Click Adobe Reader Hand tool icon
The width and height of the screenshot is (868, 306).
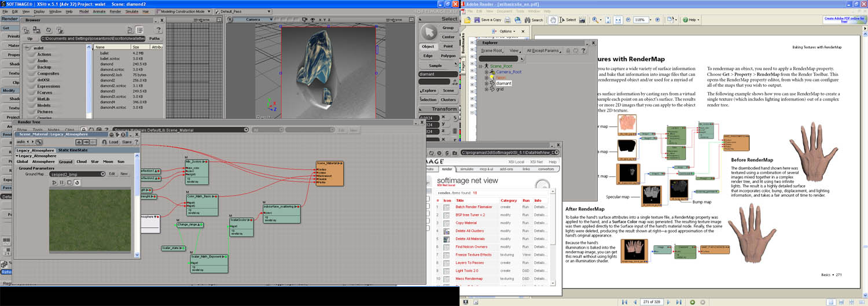tap(553, 20)
